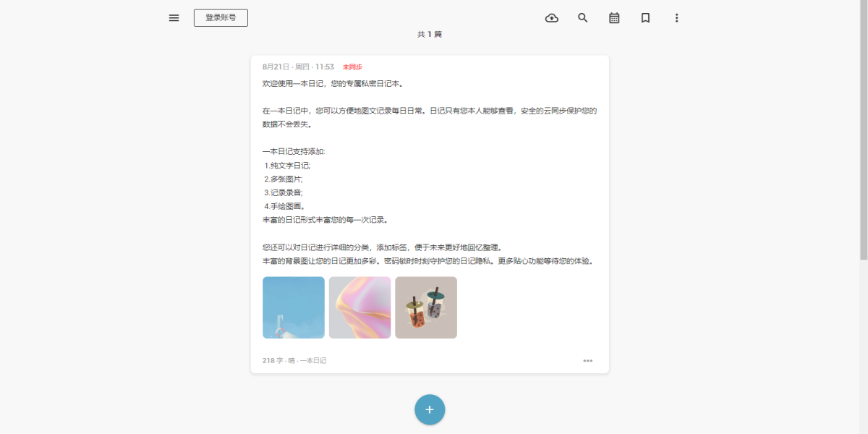This screenshot has height=434, width=868.
Task: Open the hamburger navigation menu
Action: (174, 18)
